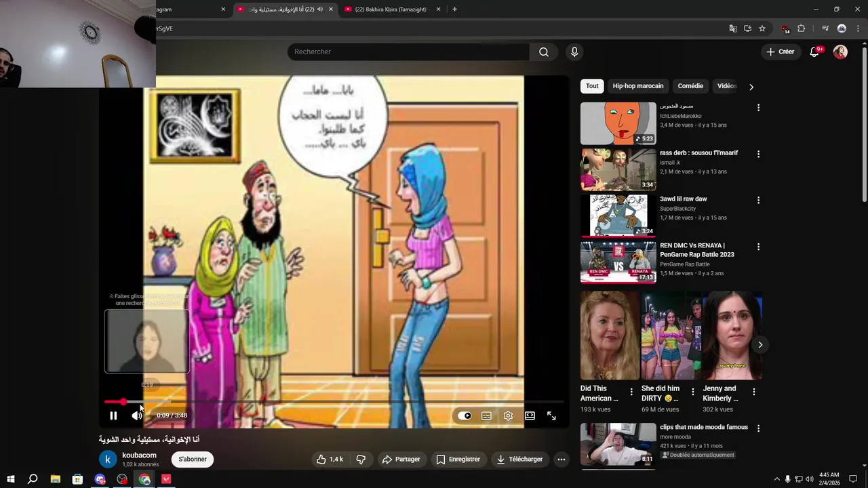Open the Chrome media control icon
The height and width of the screenshot is (488, 868).
(825, 28)
